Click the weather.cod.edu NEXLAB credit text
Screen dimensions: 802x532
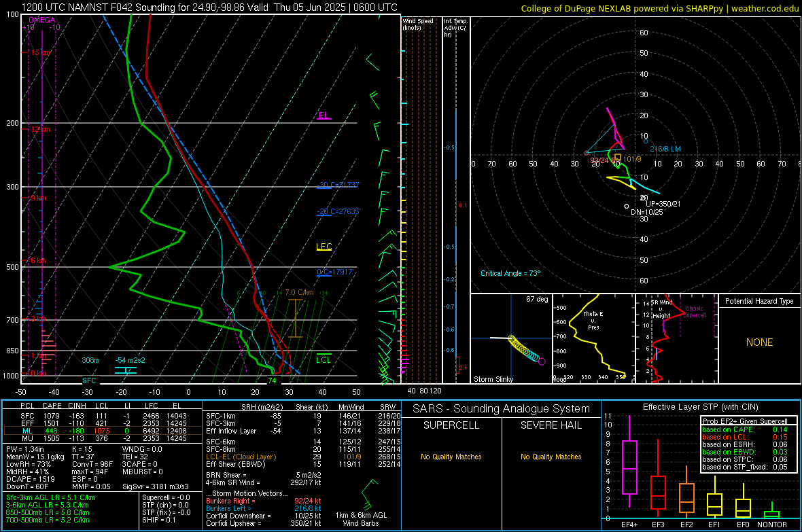tap(659, 8)
